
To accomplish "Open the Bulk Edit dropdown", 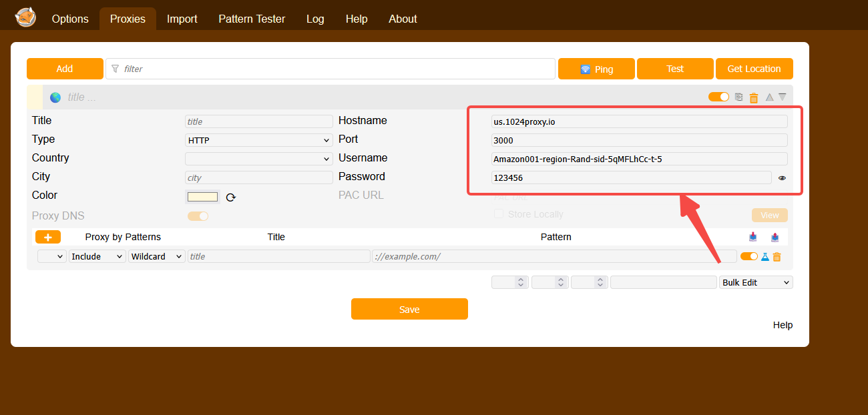I will click(x=756, y=282).
